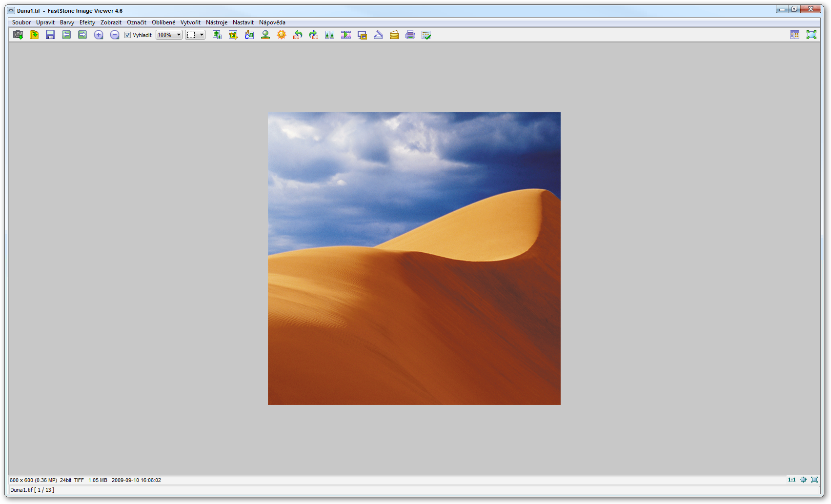This screenshot has width=831, height=504.
Task: Open the Nápověda menu
Action: pos(272,22)
